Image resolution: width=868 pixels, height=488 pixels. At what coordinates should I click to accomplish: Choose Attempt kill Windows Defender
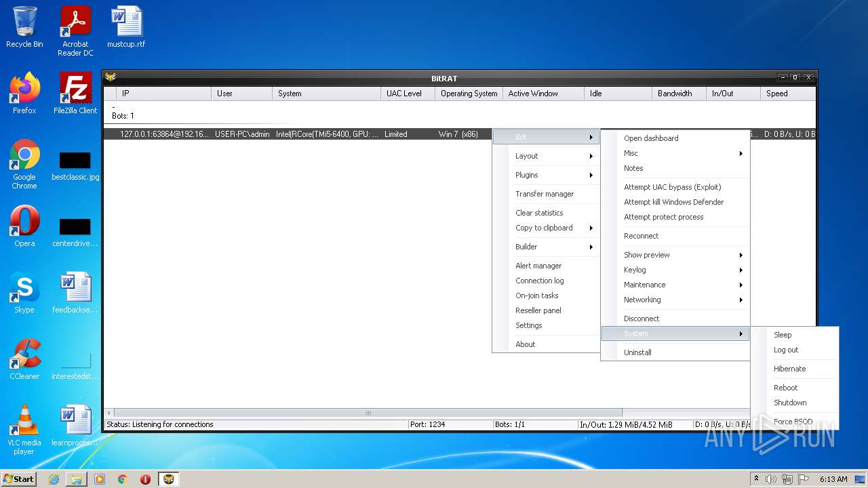(675, 202)
